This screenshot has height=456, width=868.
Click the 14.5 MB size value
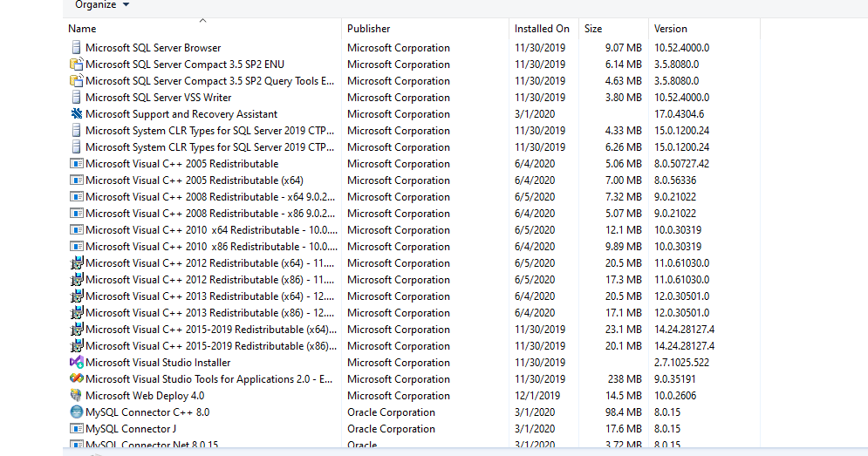624,396
